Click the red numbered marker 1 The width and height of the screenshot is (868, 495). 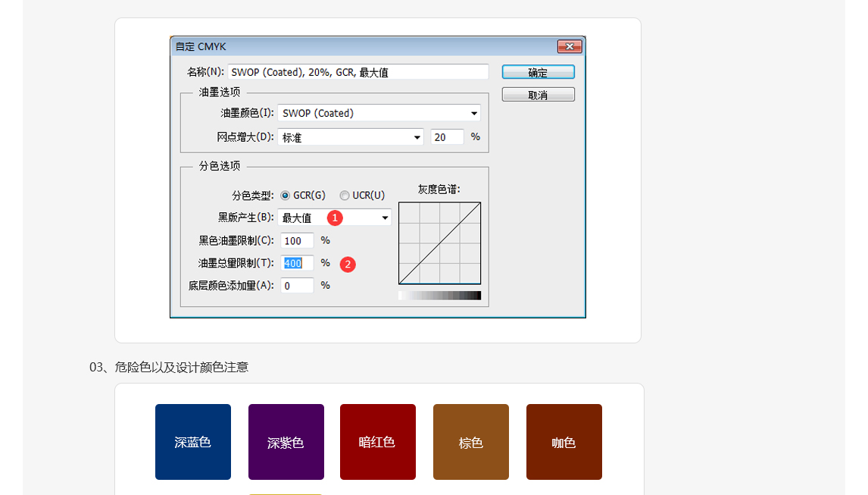pos(334,218)
